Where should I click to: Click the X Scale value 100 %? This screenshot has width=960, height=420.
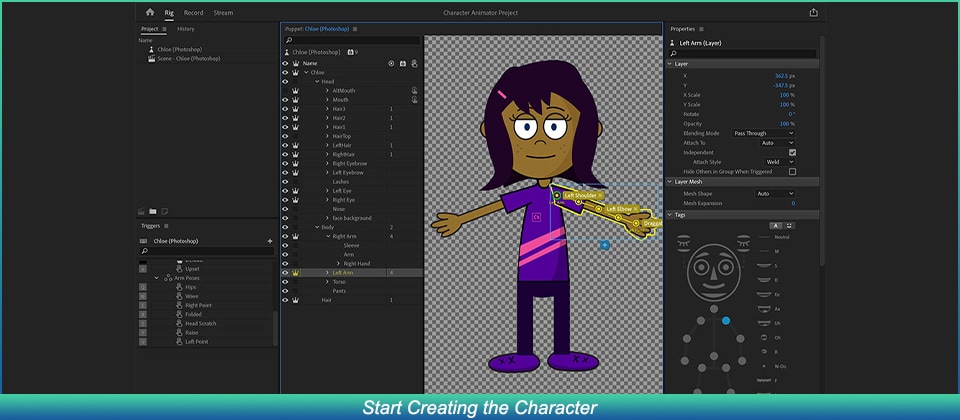point(787,95)
